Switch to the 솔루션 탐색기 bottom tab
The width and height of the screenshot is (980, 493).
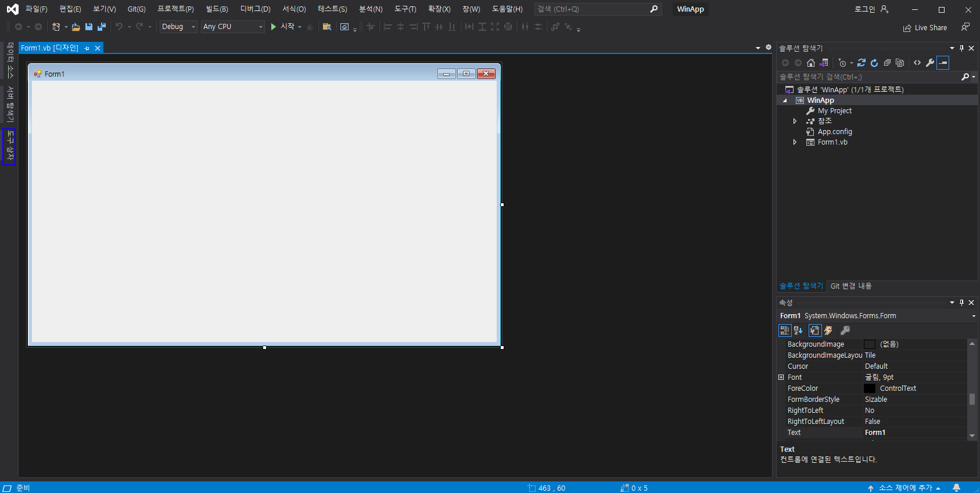point(801,286)
